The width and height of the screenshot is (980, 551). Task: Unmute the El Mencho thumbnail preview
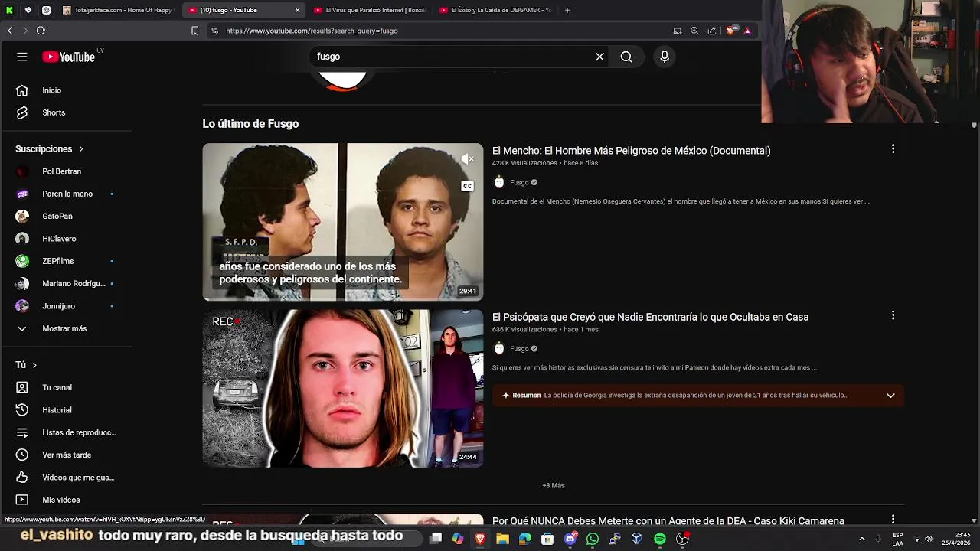point(467,159)
